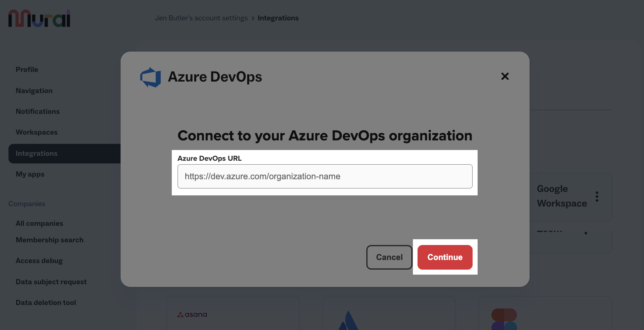This screenshot has width=644, height=330.
Task: Go to Navigation settings
Action: tap(34, 91)
